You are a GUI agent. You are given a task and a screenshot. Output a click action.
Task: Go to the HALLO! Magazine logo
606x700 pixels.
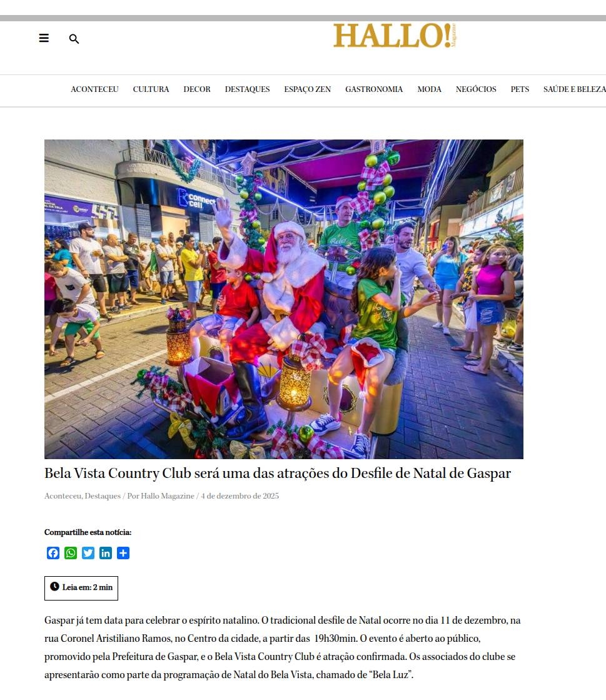click(x=395, y=36)
